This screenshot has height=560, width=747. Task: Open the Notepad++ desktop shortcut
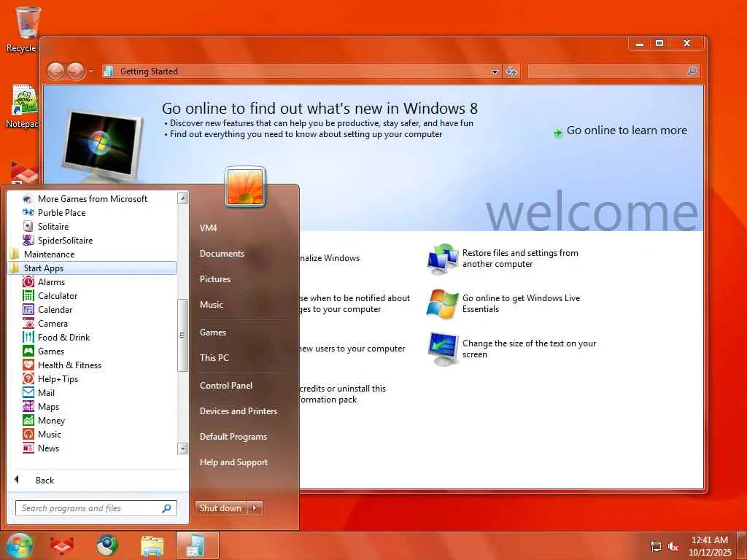pyautogui.click(x=21, y=106)
